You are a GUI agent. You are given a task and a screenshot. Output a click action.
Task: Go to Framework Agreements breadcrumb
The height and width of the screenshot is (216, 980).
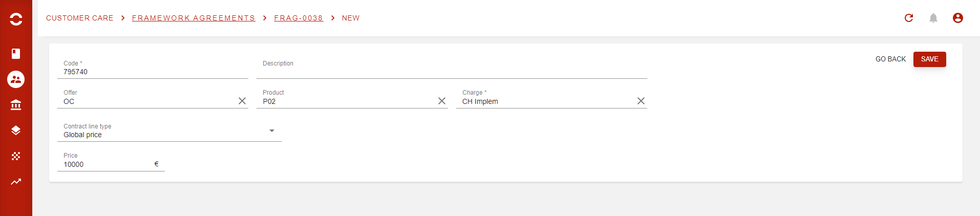[194, 18]
